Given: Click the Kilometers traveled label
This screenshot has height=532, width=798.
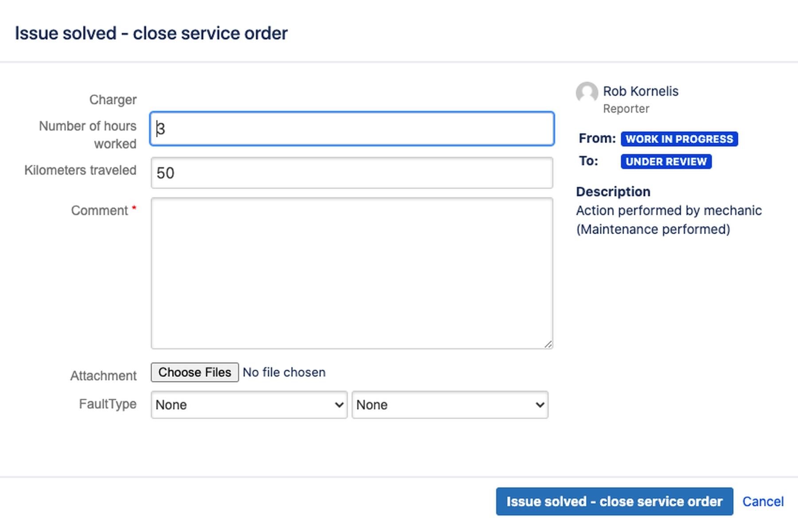Looking at the screenshot, I should (80, 170).
